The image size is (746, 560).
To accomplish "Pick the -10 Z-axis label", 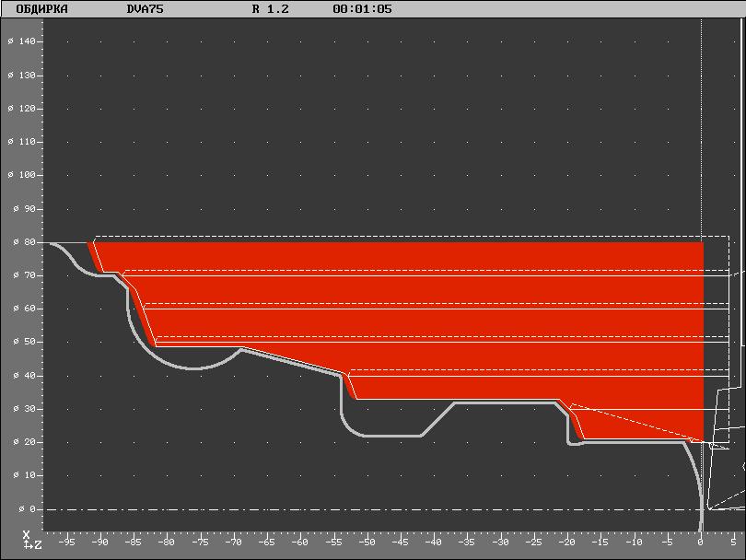I will [634, 542].
